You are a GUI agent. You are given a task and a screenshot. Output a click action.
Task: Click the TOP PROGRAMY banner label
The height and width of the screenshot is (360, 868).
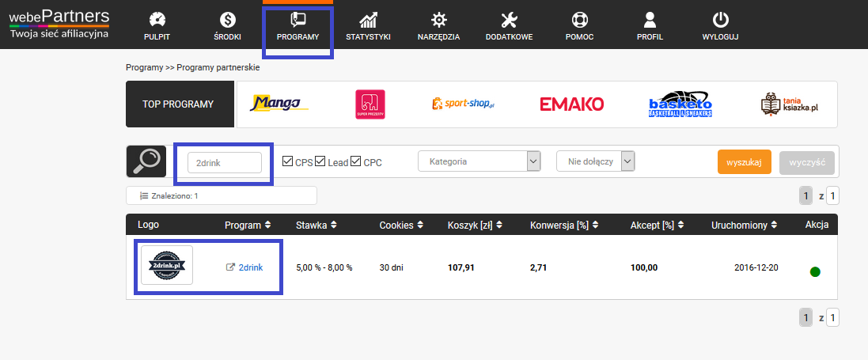[178, 104]
